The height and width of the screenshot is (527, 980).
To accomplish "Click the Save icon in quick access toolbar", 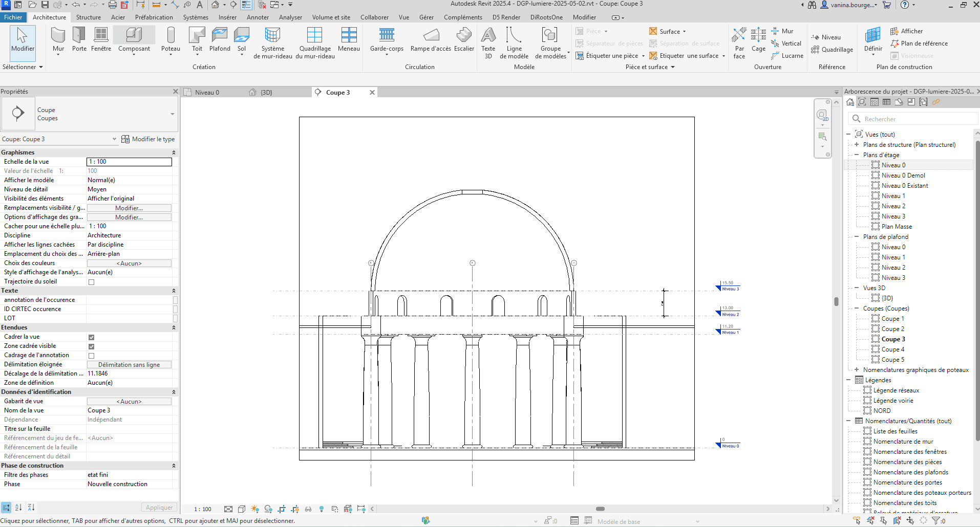I will pyautogui.click(x=45, y=5).
